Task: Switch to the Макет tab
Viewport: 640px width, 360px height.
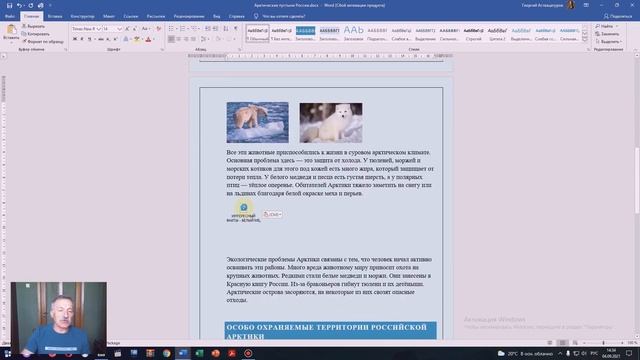Action: coord(109,16)
